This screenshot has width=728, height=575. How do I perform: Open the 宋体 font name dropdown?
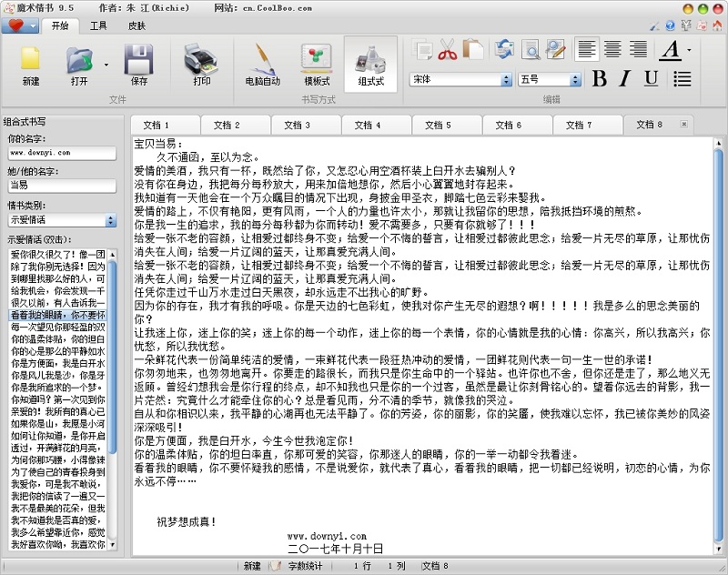point(506,80)
